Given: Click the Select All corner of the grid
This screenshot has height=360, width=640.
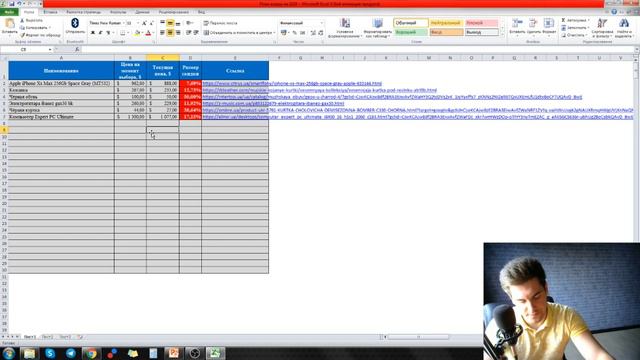Looking at the screenshot, I should point(4,58).
